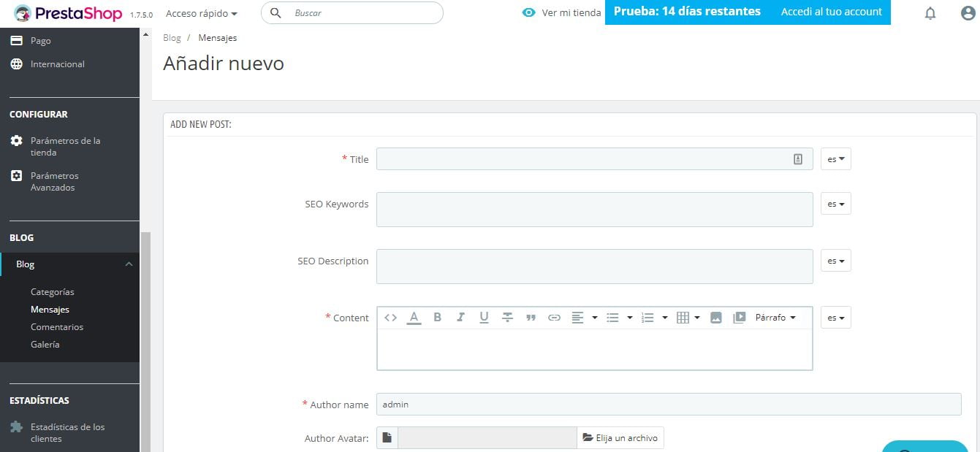Open Accedi al tuo account link

tap(831, 12)
